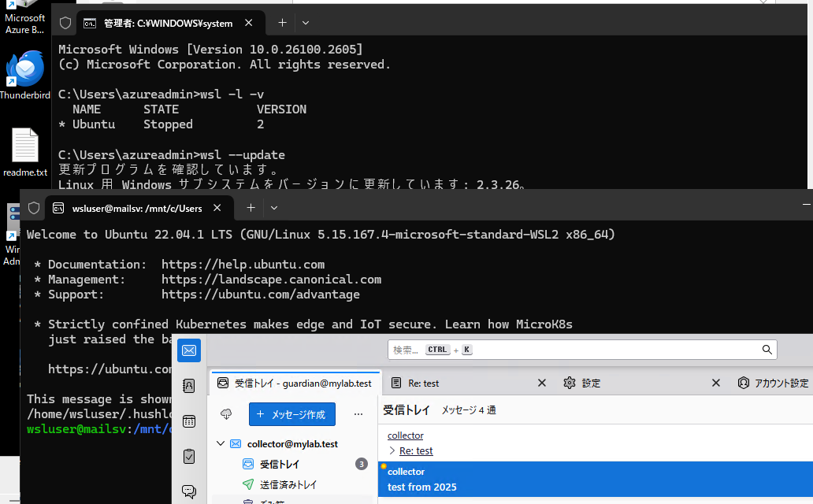Click the wsl -l -v command line
The image size is (813, 504).
click(161, 94)
